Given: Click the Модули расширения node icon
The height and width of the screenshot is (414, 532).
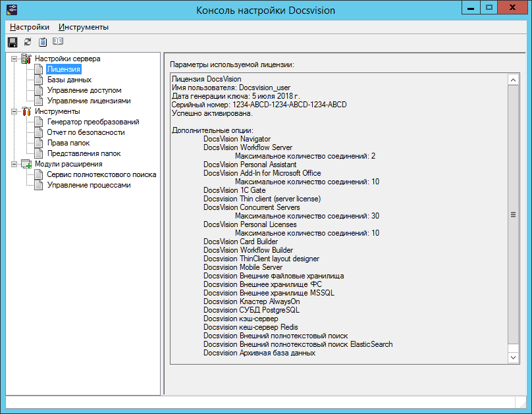Looking at the screenshot, I should pyautogui.click(x=26, y=164).
